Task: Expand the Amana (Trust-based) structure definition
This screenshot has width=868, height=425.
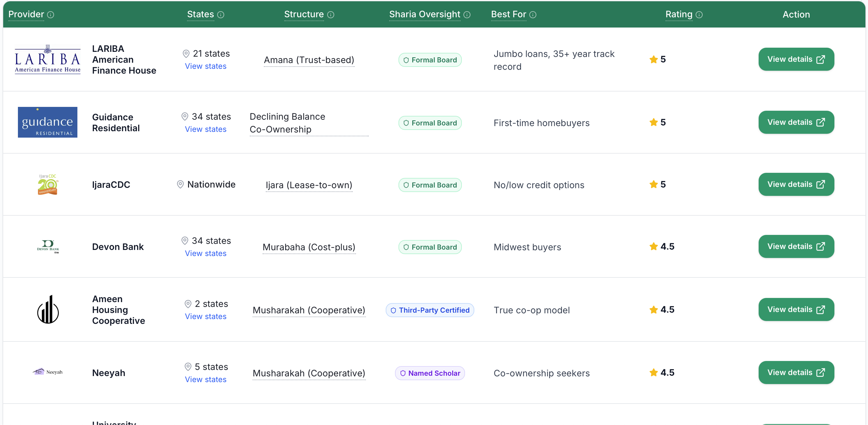Action: click(309, 60)
